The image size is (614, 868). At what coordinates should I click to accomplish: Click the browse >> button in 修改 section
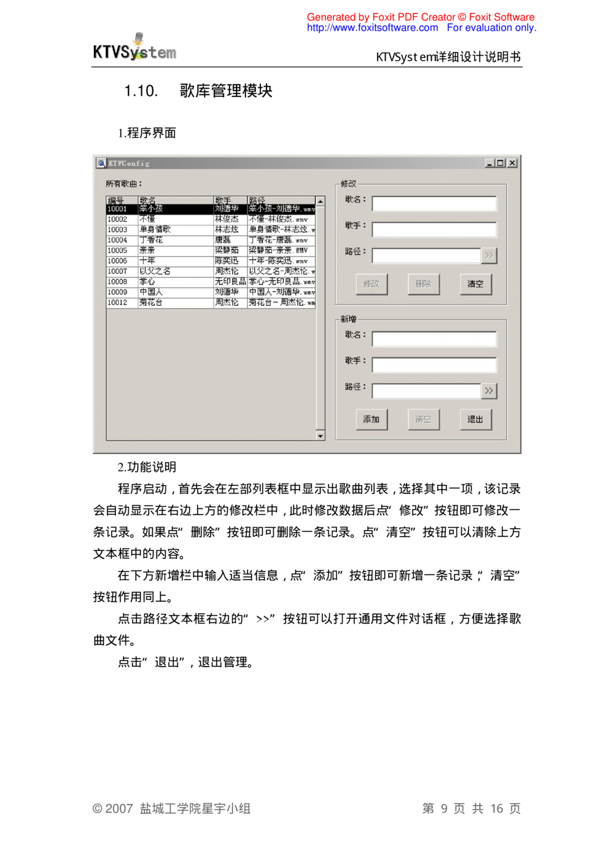[489, 255]
